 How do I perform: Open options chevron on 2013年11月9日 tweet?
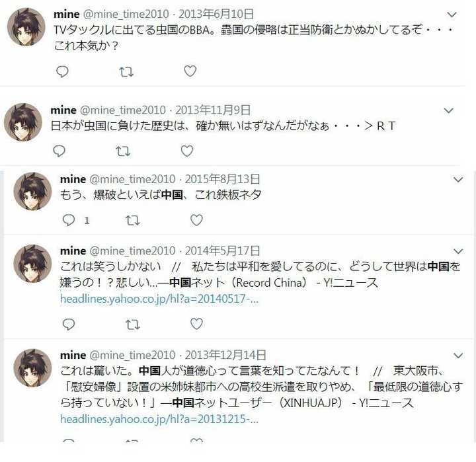point(449,110)
